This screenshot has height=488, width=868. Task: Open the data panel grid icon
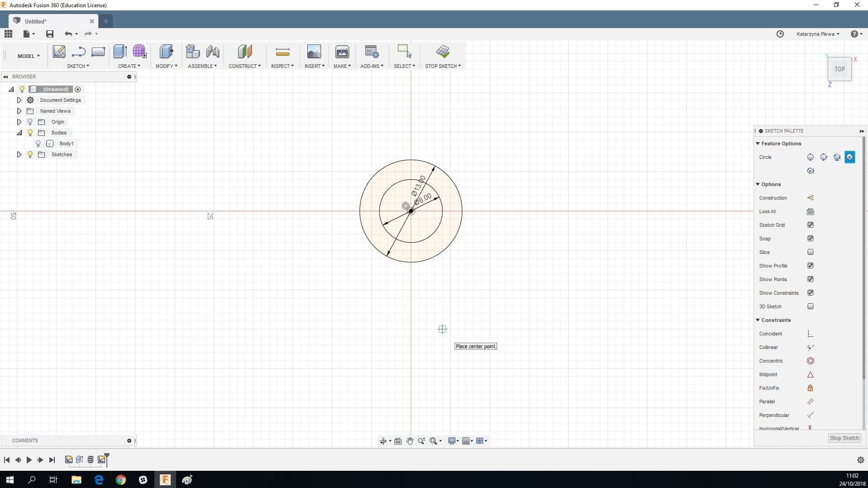click(x=8, y=33)
